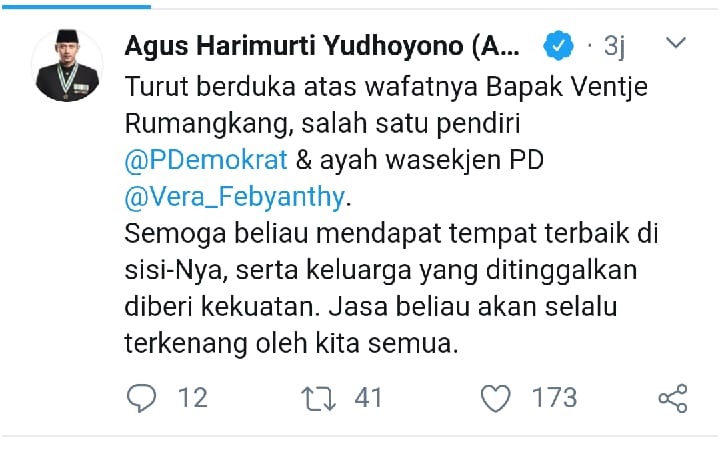Click the likes count 173
The height and width of the screenshot is (450, 720).
[x=554, y=398]
